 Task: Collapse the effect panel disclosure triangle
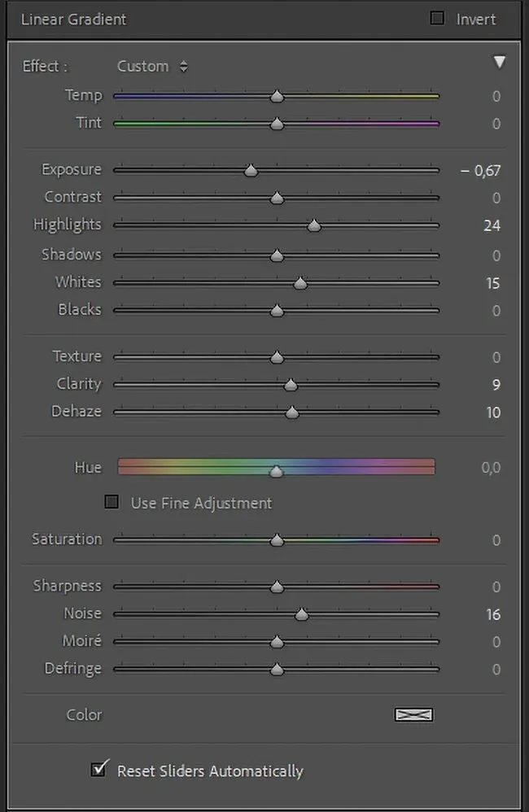(x=500, y=63)
